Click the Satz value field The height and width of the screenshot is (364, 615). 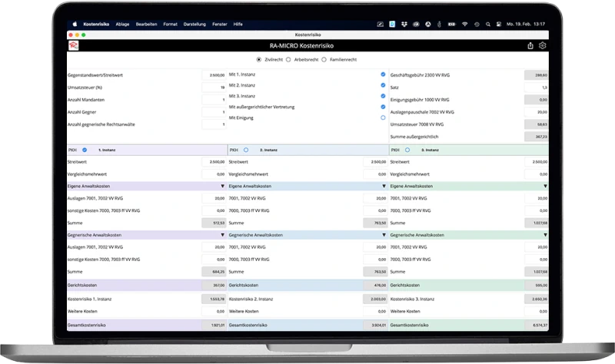pos(536,88)
